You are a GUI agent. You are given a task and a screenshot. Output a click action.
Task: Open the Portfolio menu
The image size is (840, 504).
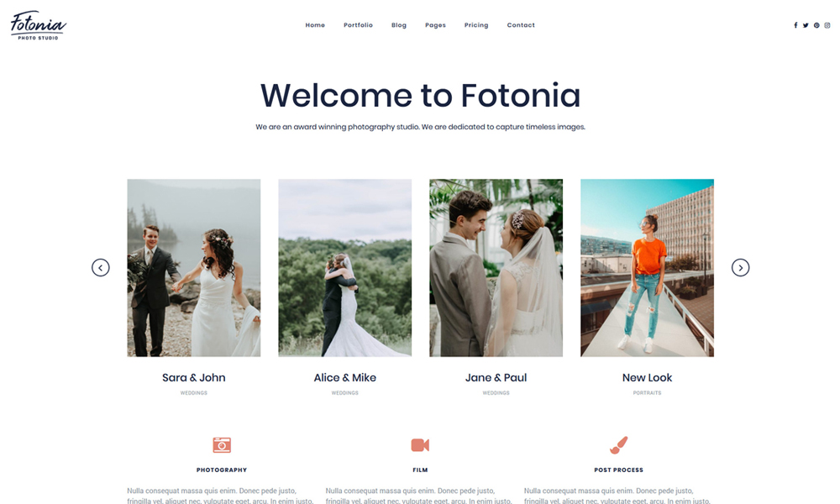(x=358, y=25)
